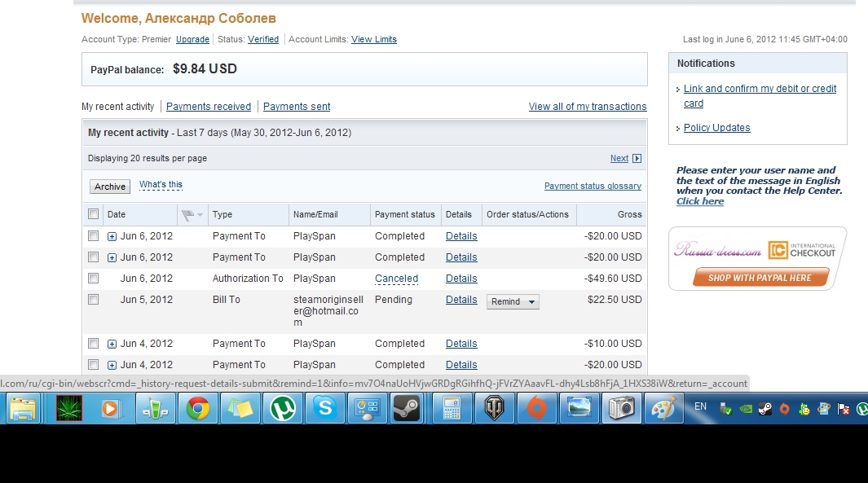Click the EN language indicator
This screenshot has height=483, width=868.
coord(700,406)
